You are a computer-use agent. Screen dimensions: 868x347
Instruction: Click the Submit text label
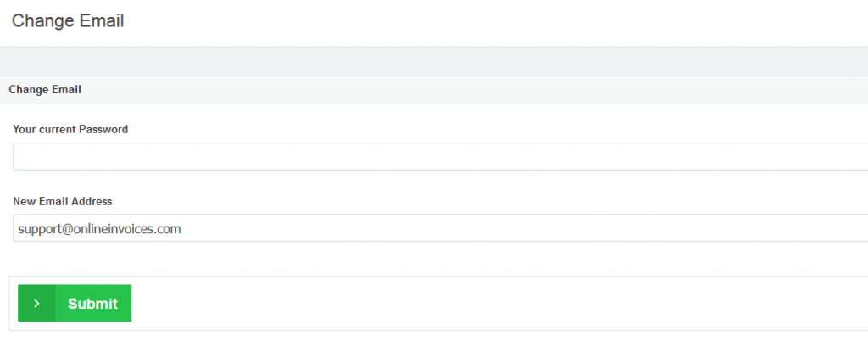pos(92,304)
